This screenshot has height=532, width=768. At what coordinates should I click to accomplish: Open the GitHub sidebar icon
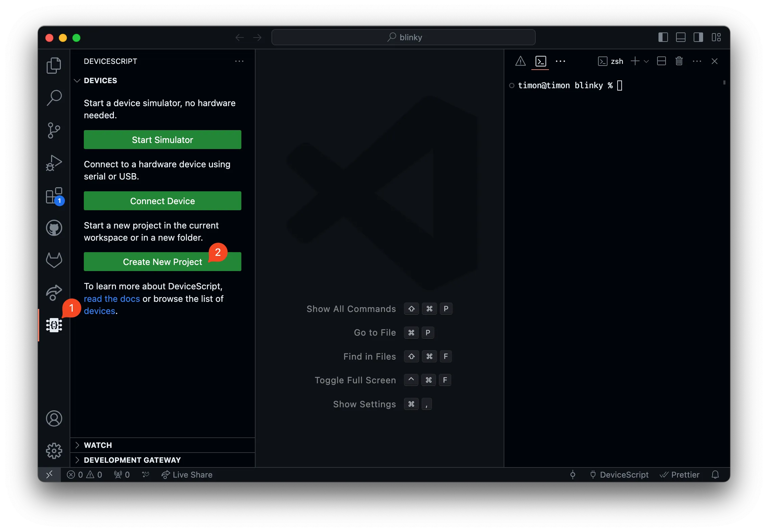point(54,228)
